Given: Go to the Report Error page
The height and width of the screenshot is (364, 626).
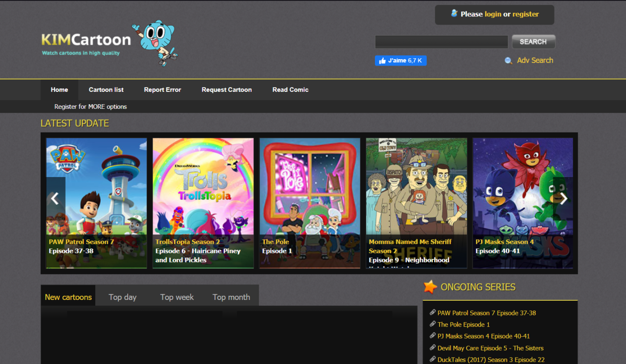Looking at the screenshot, I should [x=163, y=90].
